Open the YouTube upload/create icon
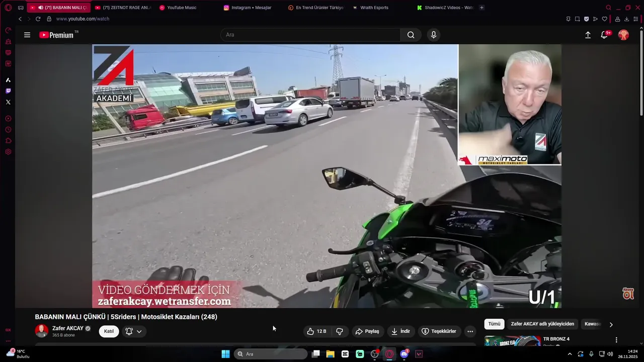 588,35
